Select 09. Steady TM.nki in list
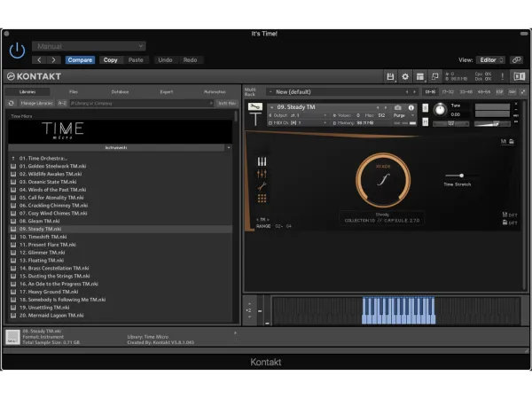Viewport: 532px width, 399px height. tap(121, 229)
